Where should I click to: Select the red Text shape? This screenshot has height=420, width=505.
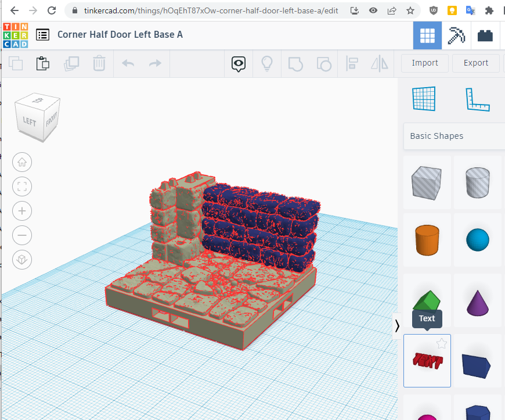pos(427,361)
